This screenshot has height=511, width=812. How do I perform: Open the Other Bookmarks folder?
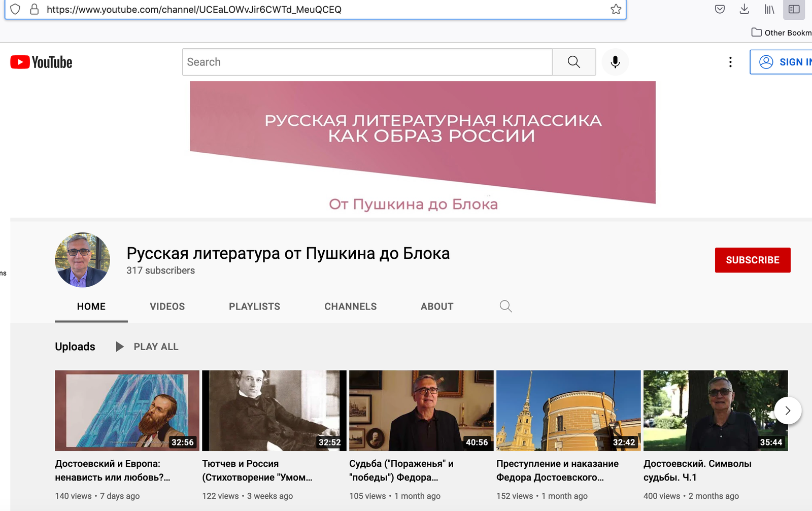[x=781, y=32]
